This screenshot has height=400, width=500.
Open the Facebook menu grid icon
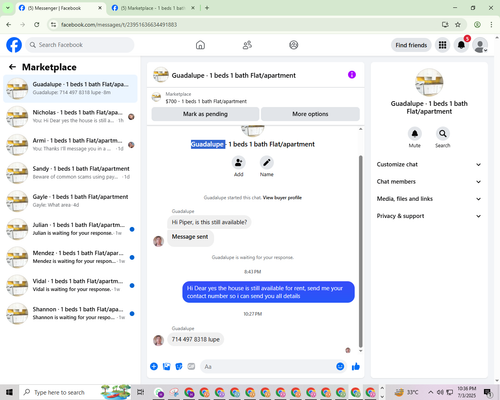(x=442, y=45)
